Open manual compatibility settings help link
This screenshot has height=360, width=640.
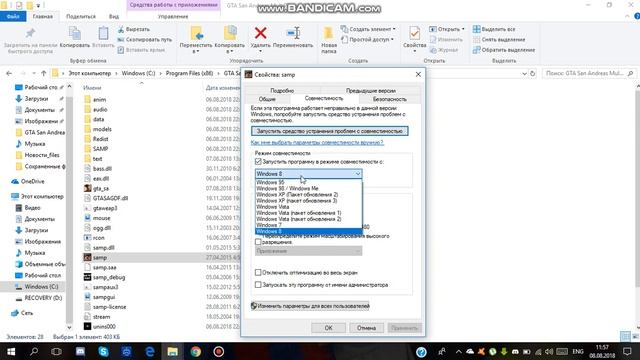coord(317,142)
